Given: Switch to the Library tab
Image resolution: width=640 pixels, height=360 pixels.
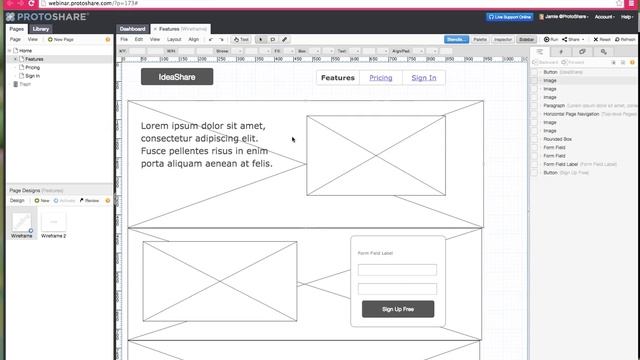Looking at the screenshot, I should point(40,29).
